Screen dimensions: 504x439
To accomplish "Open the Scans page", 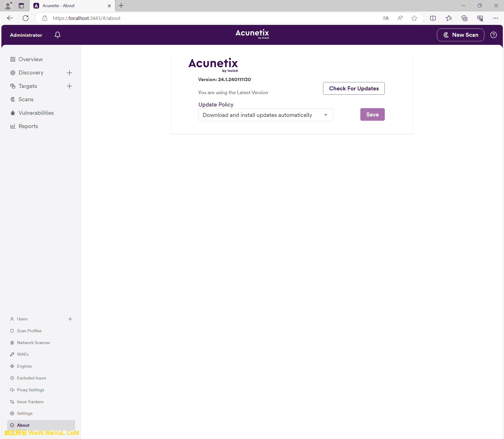I will tap(22, 99).
